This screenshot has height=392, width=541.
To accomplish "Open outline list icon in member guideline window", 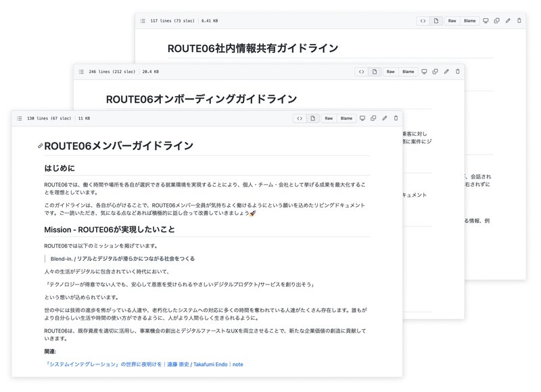I will [x=20, y=118].
